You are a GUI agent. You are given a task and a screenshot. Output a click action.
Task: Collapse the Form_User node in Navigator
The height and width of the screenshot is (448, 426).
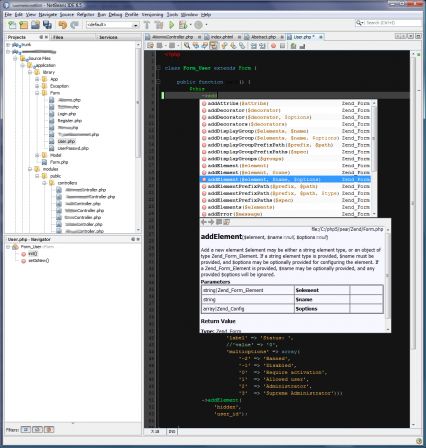click(x=8, y=247)
